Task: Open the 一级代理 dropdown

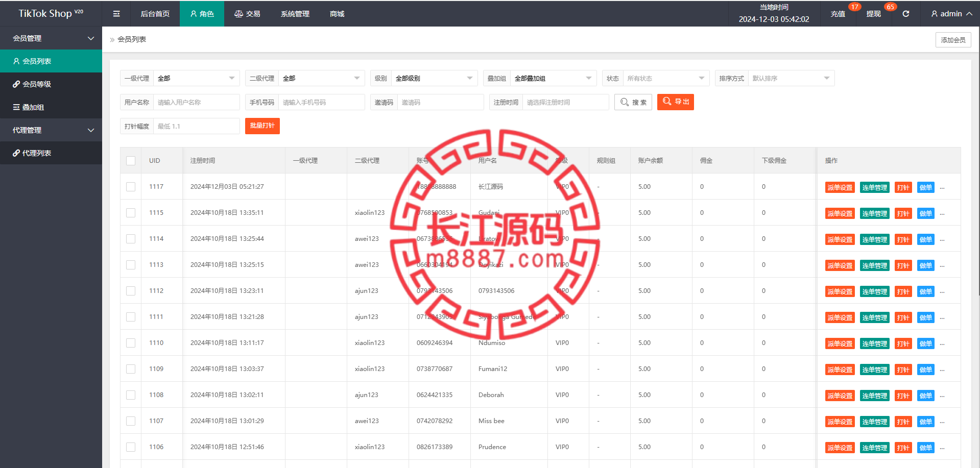Action: [197, 78]
